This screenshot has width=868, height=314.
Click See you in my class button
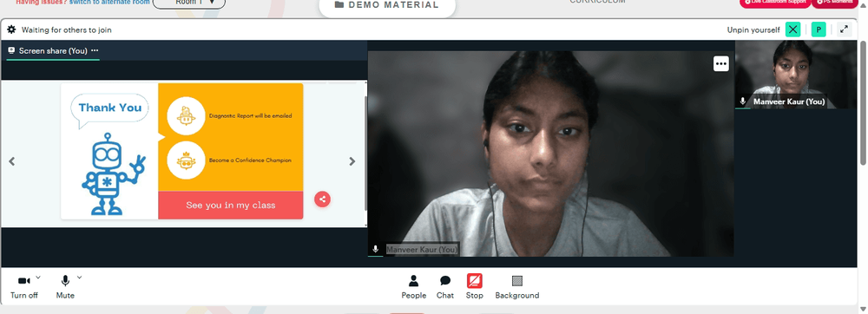tap(231, 205)
